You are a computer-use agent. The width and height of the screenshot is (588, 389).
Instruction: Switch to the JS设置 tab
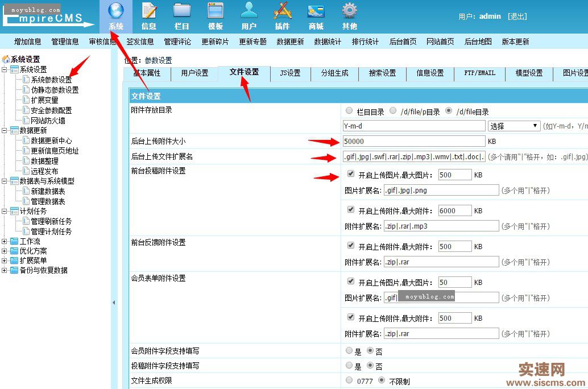290,73
